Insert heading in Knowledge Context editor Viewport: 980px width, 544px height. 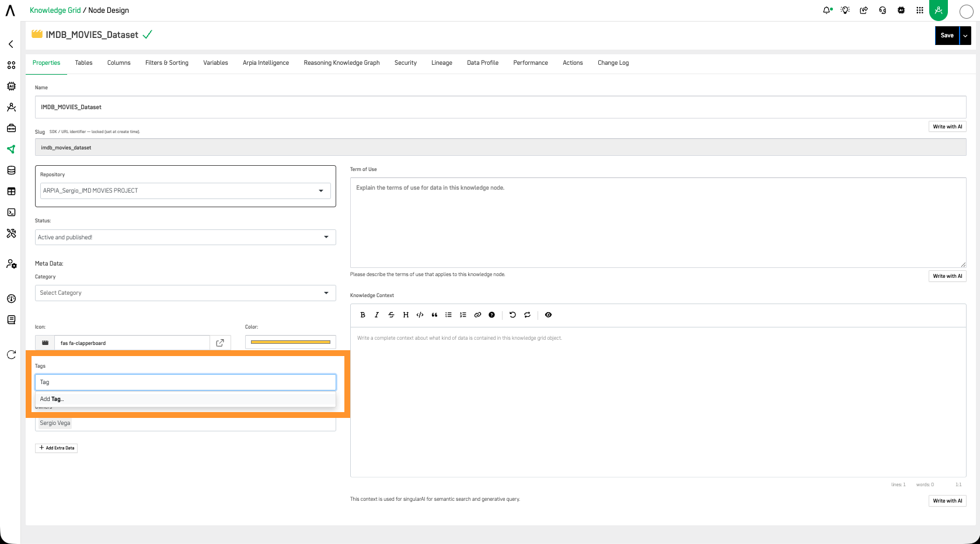(x=406, y=315)
